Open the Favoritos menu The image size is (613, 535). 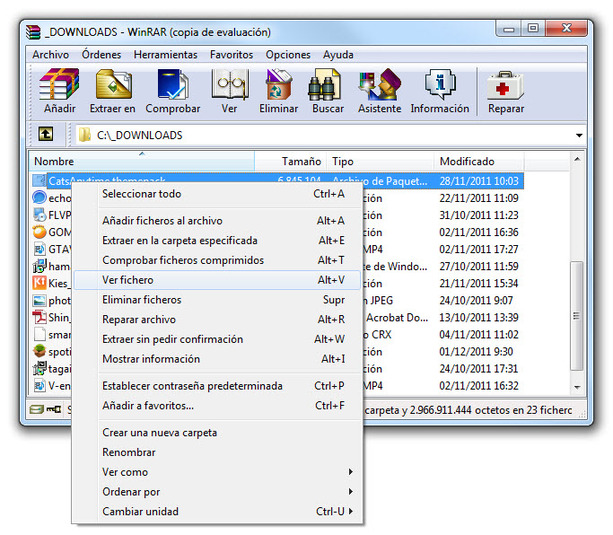click(231, 55)
